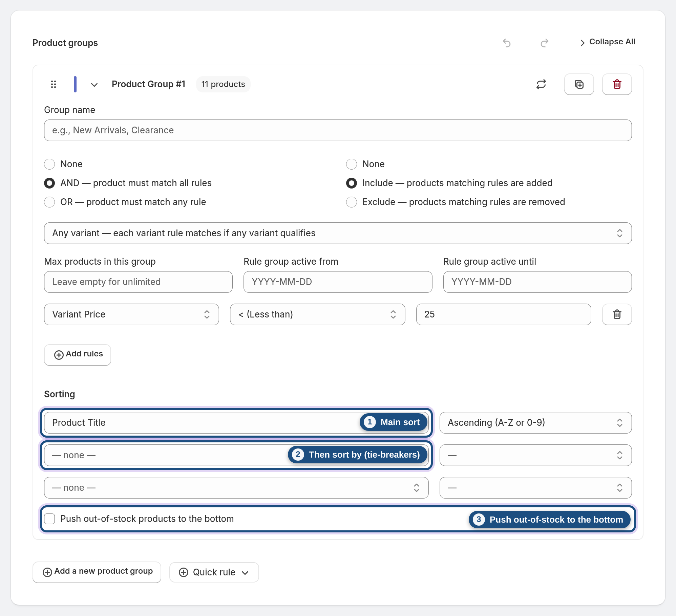Click the Product Group #1 title

point(148,84)
